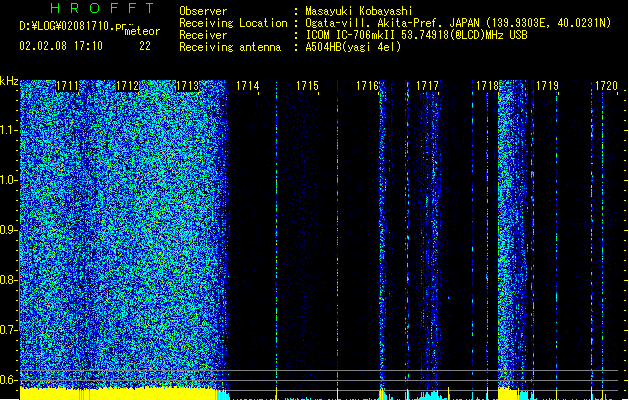Click the 1720 time marker

point(606,86)
